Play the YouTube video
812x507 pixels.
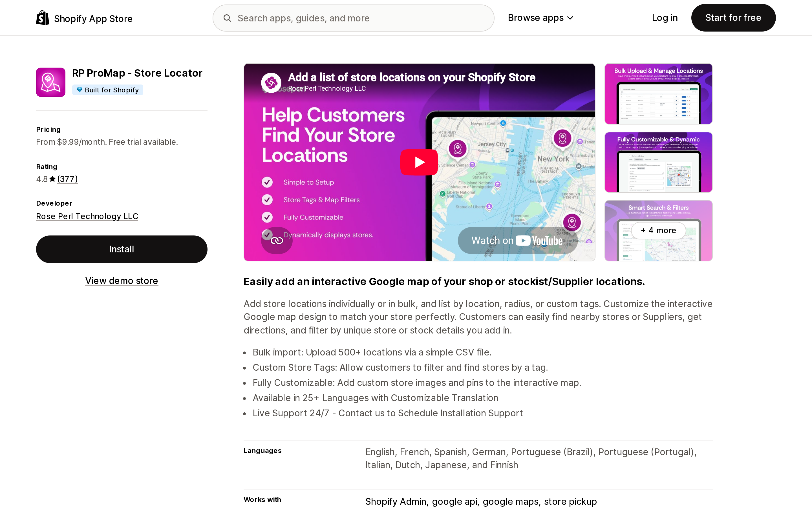click(x=419, y=162)
